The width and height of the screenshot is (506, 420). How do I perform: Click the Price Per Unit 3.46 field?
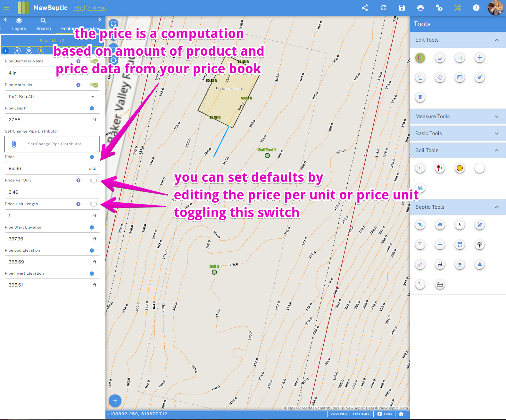[53, 192]
